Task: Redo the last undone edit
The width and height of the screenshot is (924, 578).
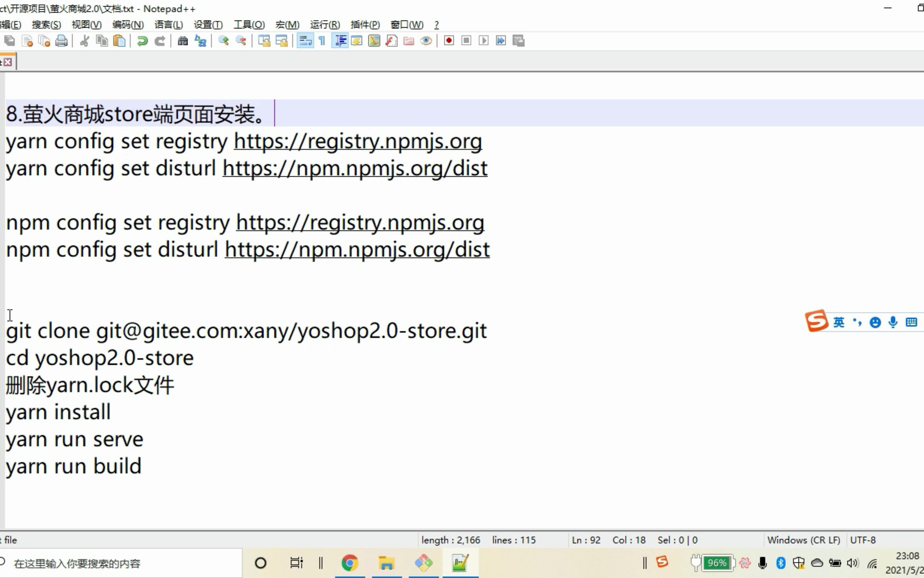Action: pyautogui.click(x=160, y=40)
